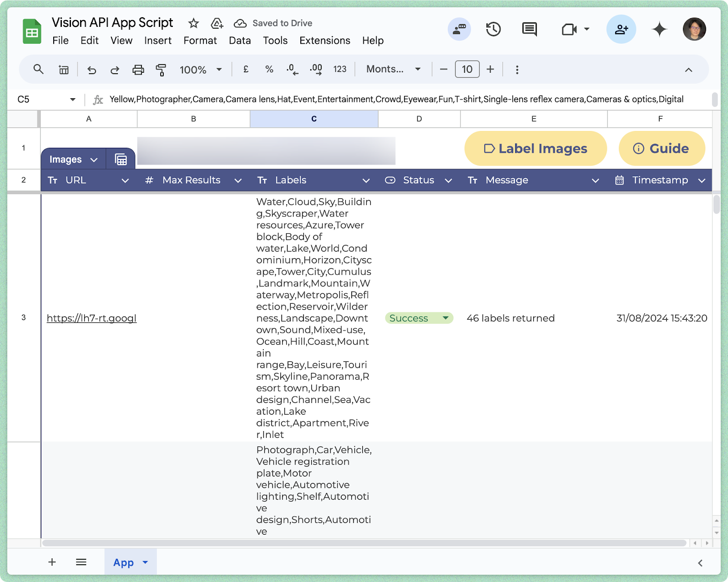
Task: Expand the Meet call options arrow
Action: [x=587, y=29]
